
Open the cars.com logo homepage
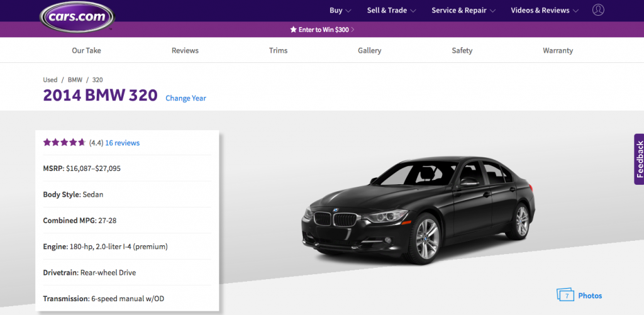tap(77, 16)
